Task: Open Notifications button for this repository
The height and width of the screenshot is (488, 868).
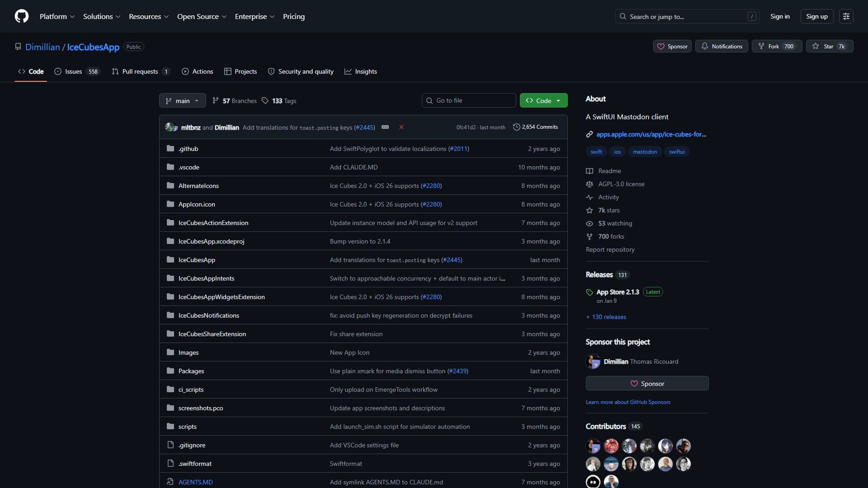Action: click(x=722, y=46)
